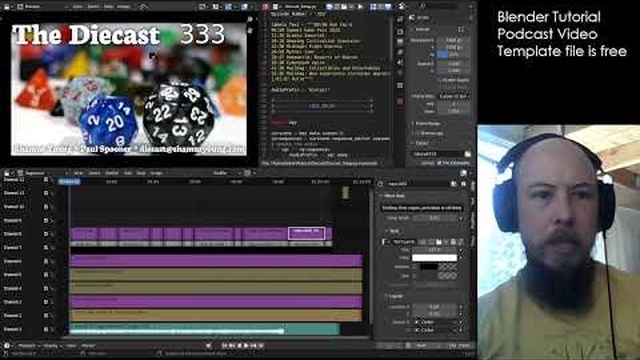Click the text strip content input field
The height and width of the screenshot is (360, 640).
[422, 208]
